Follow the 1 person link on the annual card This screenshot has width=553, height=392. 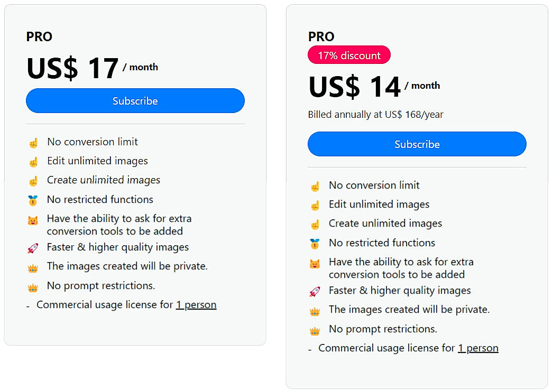(478, 348)
